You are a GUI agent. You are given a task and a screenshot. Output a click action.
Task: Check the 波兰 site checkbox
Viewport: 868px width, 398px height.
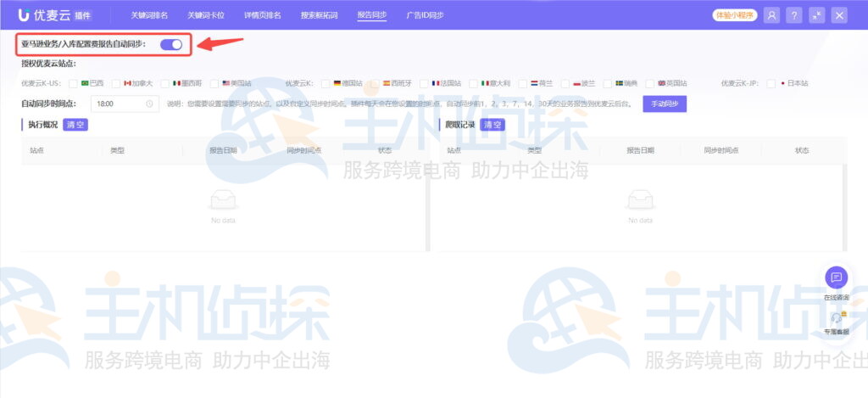tap(565, 84)
